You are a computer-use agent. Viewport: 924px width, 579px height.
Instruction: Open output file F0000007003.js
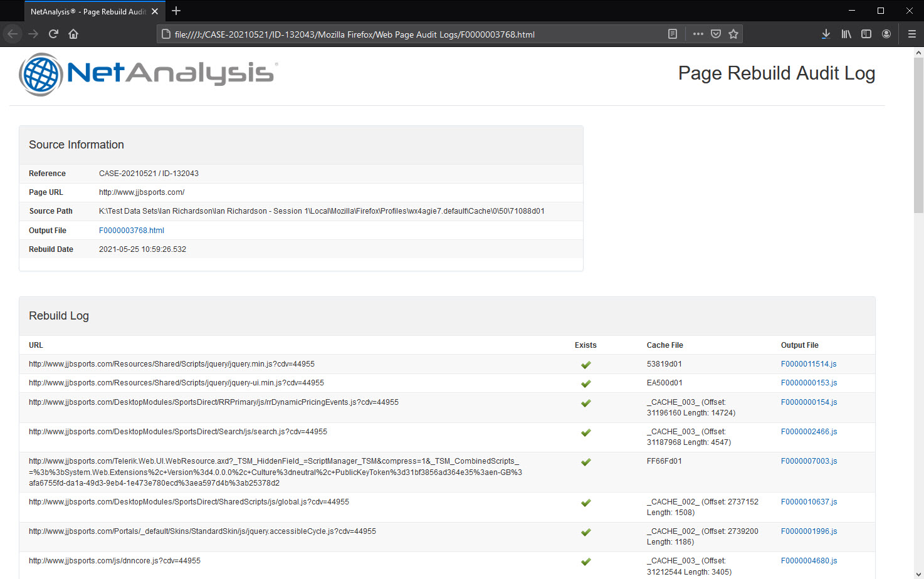click(x=809, y=461)
